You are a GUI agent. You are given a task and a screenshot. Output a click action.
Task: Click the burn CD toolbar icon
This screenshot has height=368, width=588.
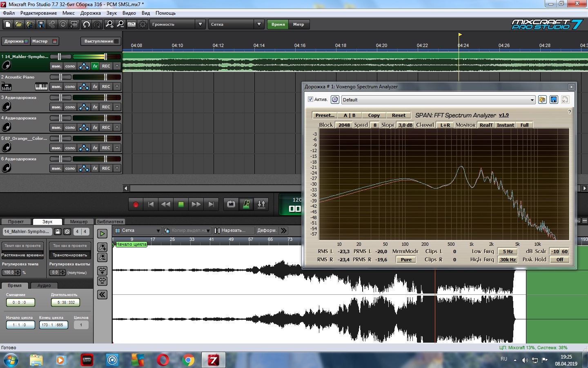tap(63, 25)
